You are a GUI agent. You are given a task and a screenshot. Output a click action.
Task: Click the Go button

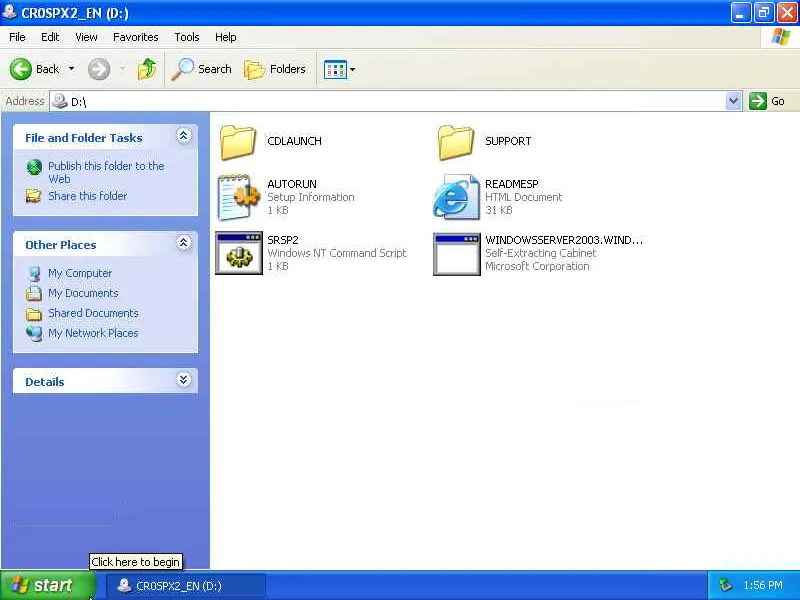766,101
